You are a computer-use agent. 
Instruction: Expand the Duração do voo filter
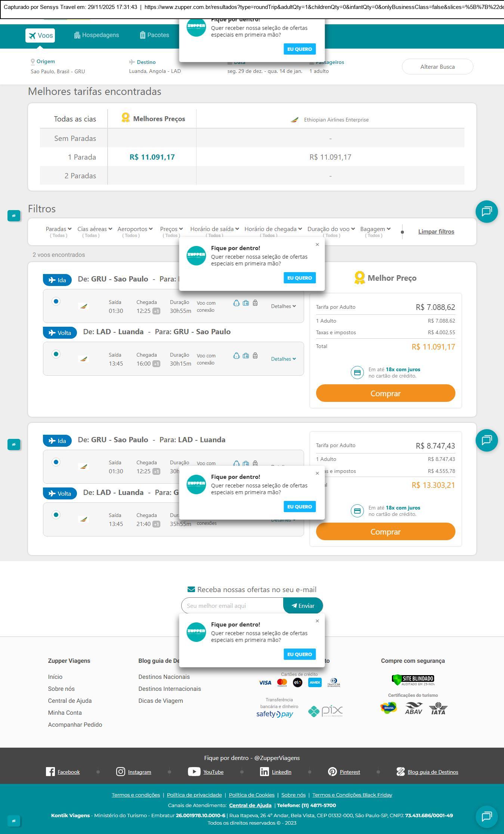(x=331, y=229)
